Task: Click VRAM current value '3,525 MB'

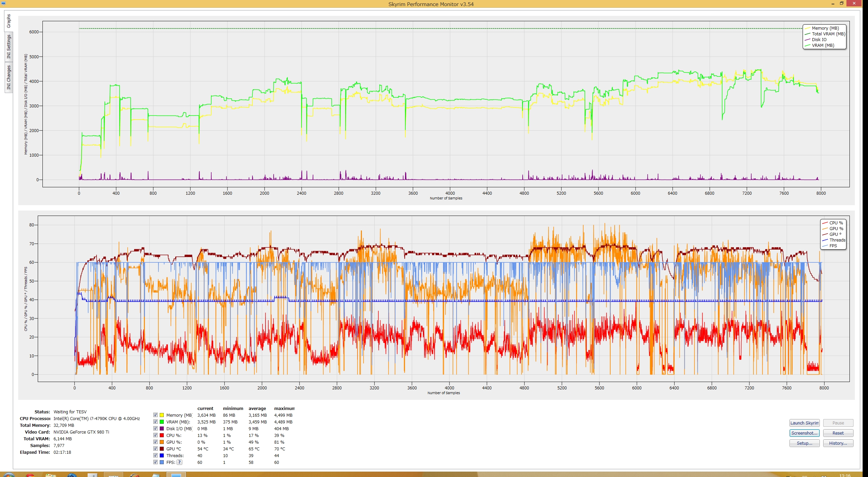Action: (x=207, y=422)
